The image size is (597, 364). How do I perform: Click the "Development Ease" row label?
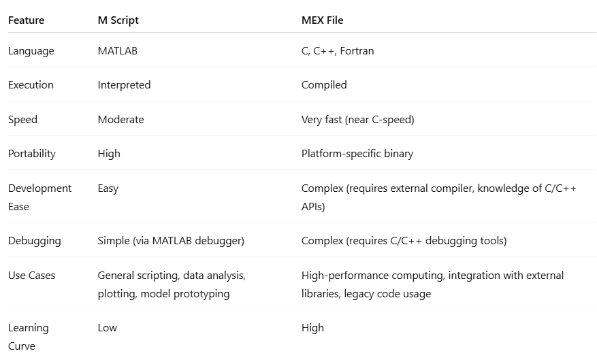39,197
